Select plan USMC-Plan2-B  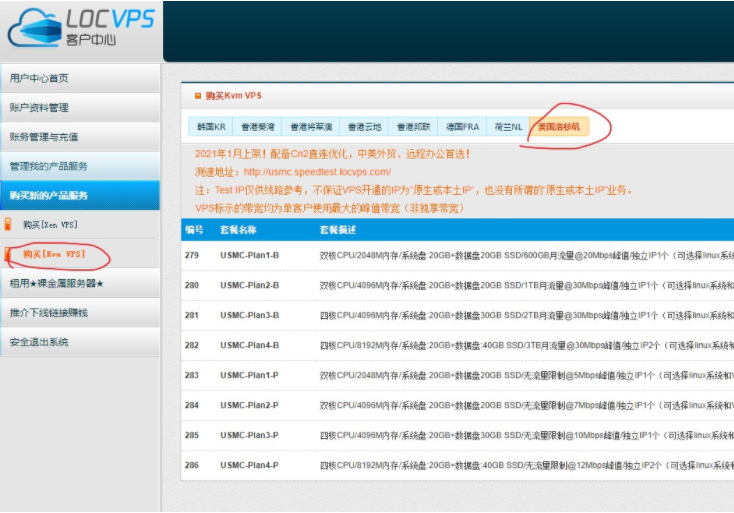point(250,286)
